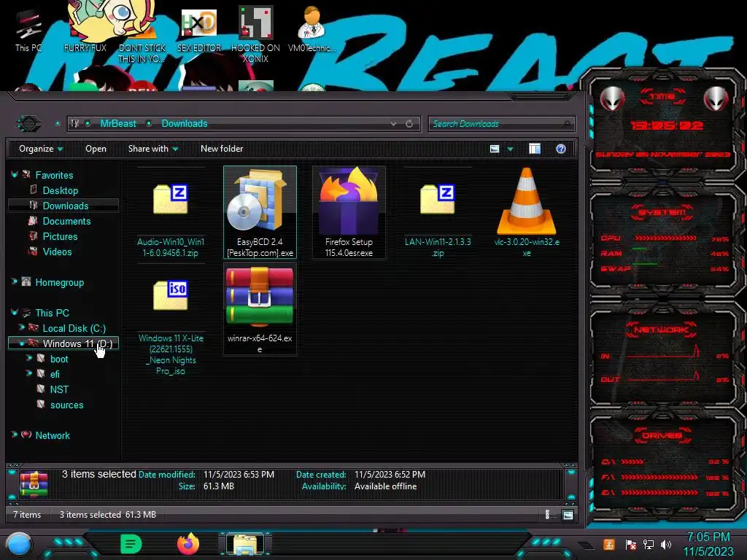Open Firefox from the taskbar
The width and height of the screenshot is (747, 560).
click(188, 544)
